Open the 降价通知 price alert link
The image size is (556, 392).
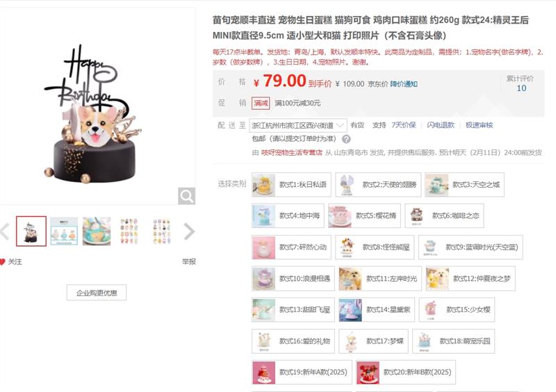(404, 84)
